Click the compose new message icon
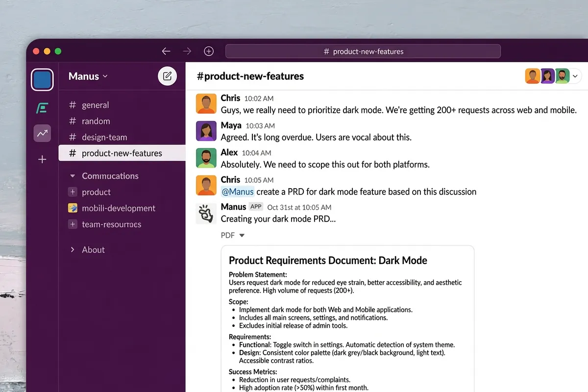This screenshot has height=392, width=588. (x=167, y=76)
